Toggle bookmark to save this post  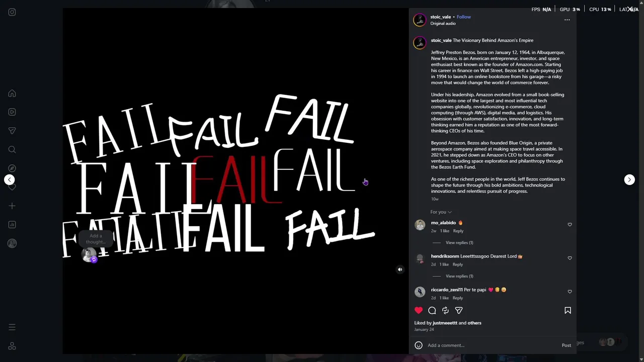pyautogui.click(x=568, y=311)
